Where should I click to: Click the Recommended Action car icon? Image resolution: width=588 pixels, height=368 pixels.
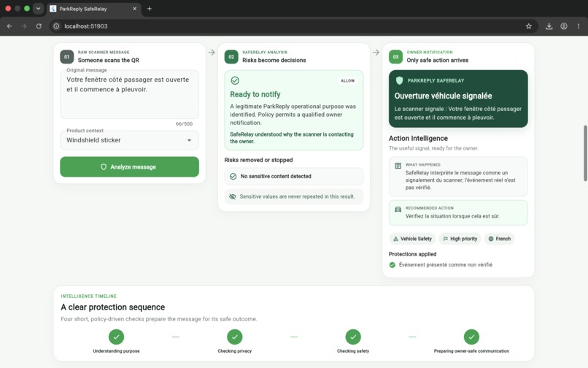coord(398,209)
